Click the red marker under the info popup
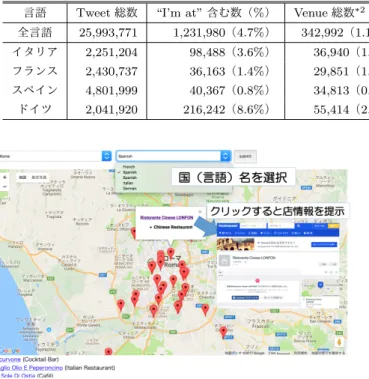 pos(171,253)
